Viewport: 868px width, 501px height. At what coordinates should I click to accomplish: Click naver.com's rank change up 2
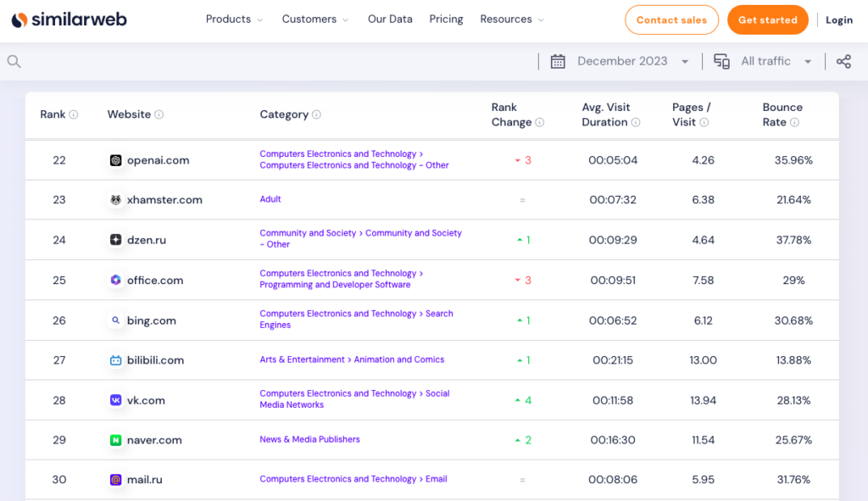point(523,440)
